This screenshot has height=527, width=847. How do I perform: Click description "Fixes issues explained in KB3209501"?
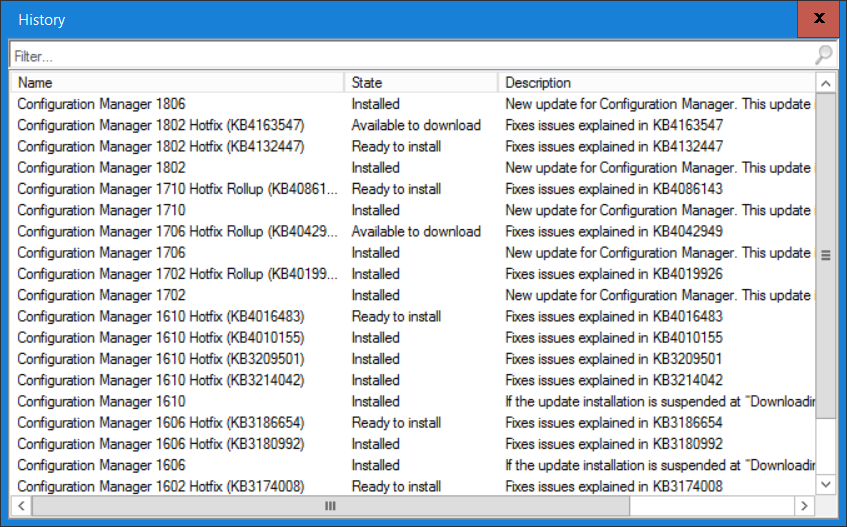(x=614, y=359)
